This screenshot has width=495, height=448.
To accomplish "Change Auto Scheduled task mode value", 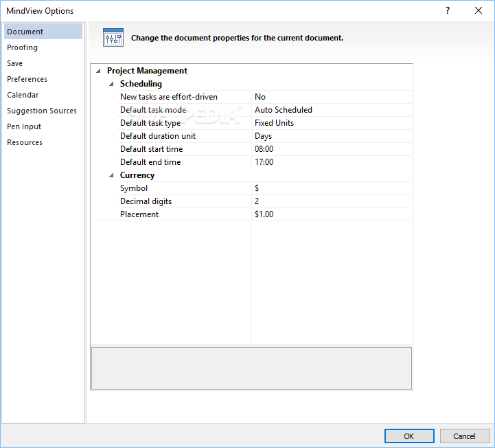I will coord(332,110).
